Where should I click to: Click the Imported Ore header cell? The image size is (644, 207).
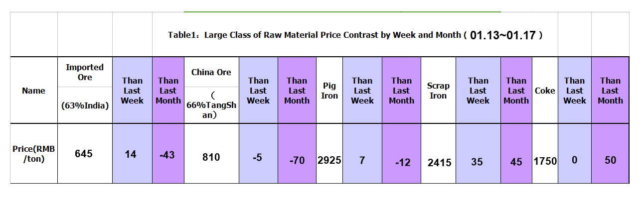pyautogui.click(x=85, y=72)
